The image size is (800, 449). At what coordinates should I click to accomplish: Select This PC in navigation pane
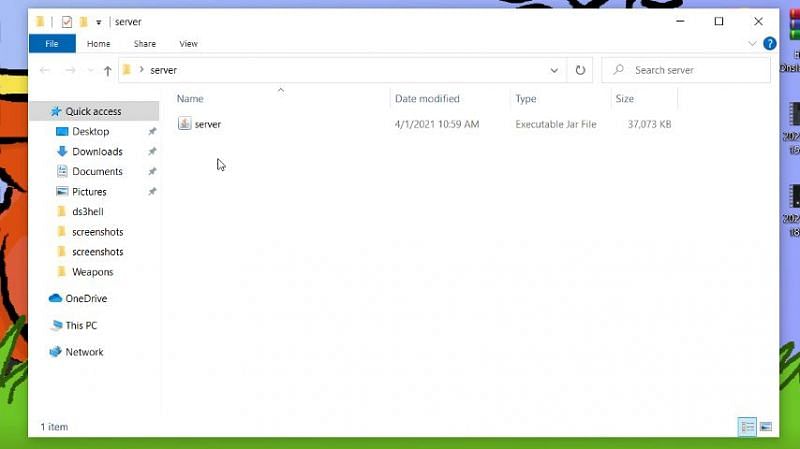81,325
